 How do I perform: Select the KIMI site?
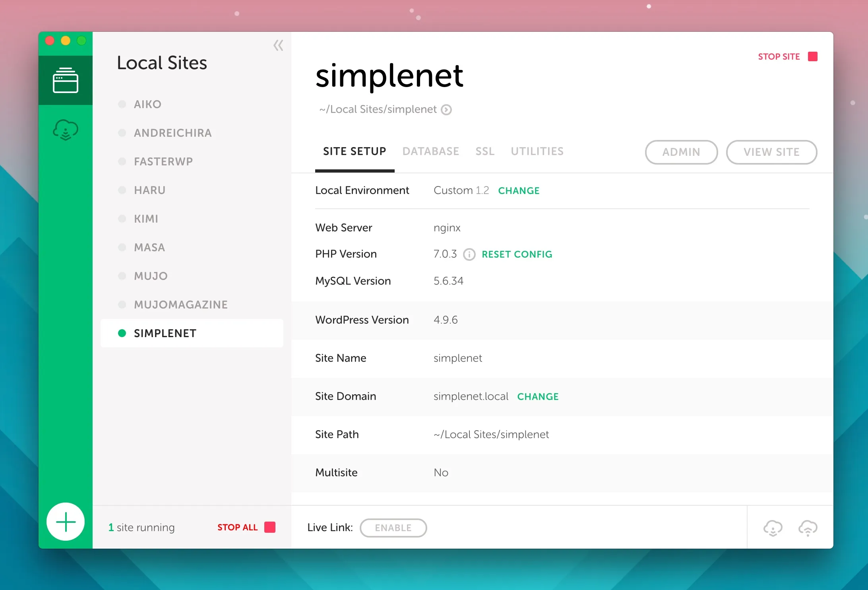click(x=192, y=219)
